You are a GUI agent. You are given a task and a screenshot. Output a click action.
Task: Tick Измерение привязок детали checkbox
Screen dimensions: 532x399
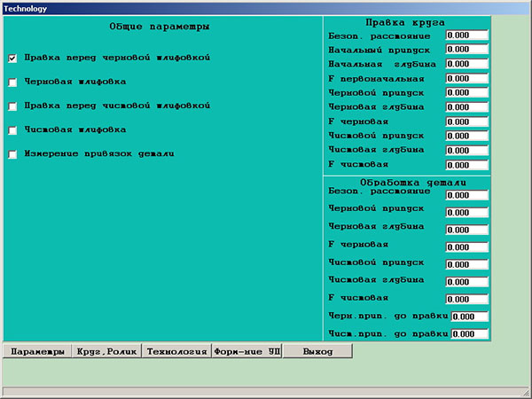point(12,154)
